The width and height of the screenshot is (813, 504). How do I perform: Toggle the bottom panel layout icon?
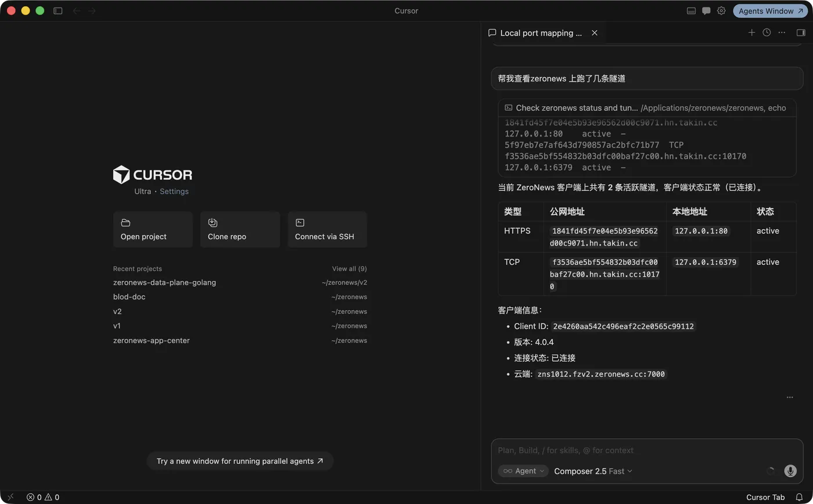[691, 10]
